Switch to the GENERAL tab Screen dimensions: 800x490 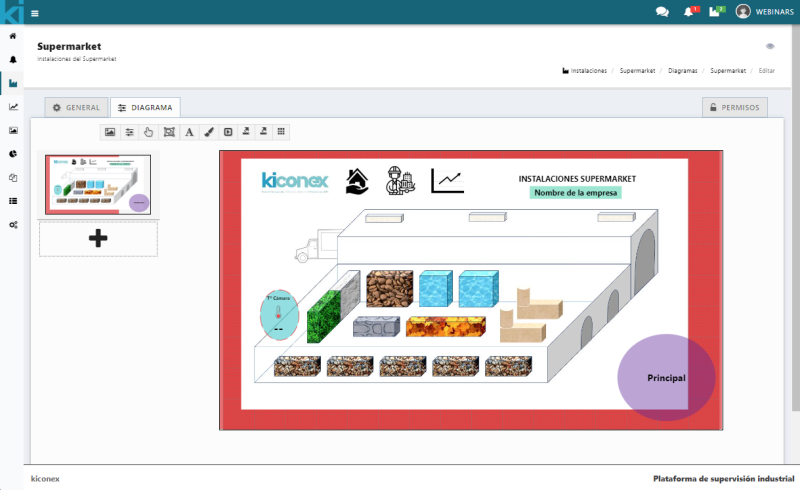(x=76, y=107)
